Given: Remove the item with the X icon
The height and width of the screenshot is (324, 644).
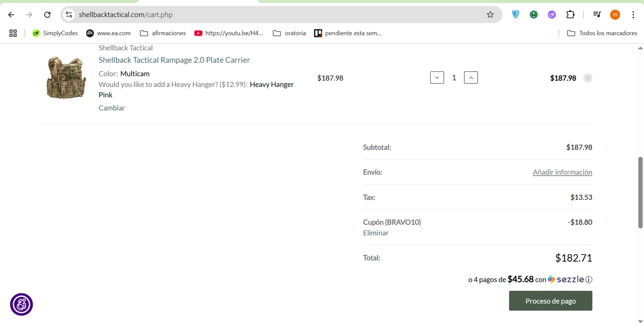Looking at the screenshot, I should click(x=588, y=78).
